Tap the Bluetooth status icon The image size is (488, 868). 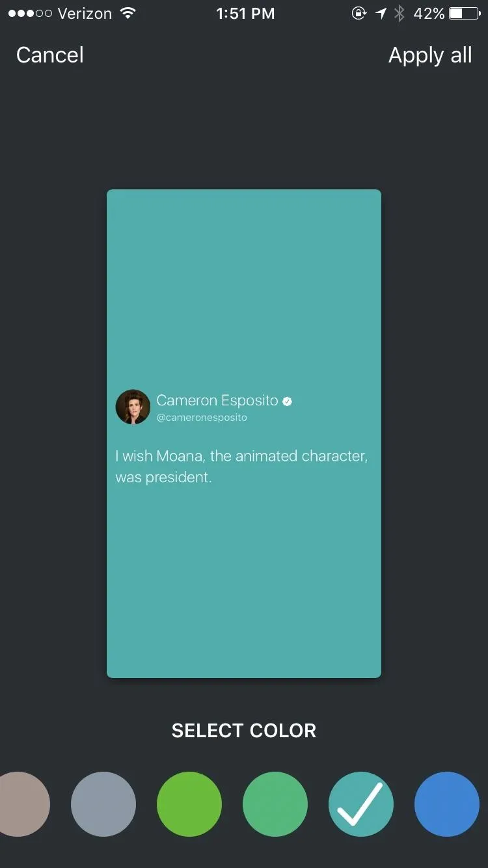pos(400,13)
